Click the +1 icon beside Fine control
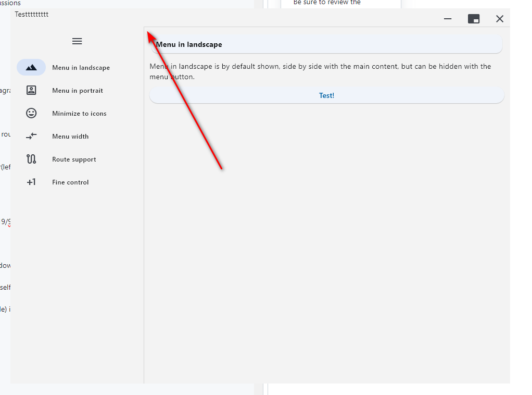 click(x=31, y=182)
